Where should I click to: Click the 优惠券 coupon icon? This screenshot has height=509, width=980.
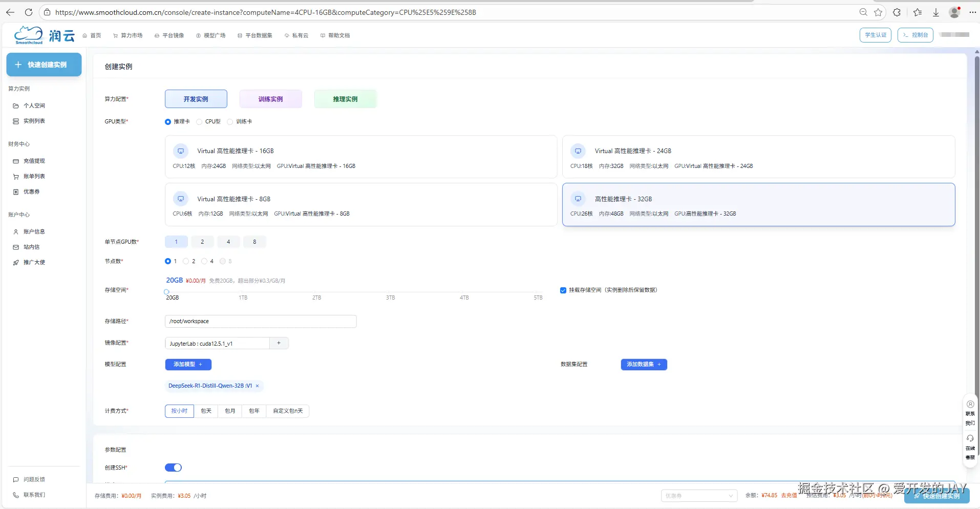(x=16, y=192)
